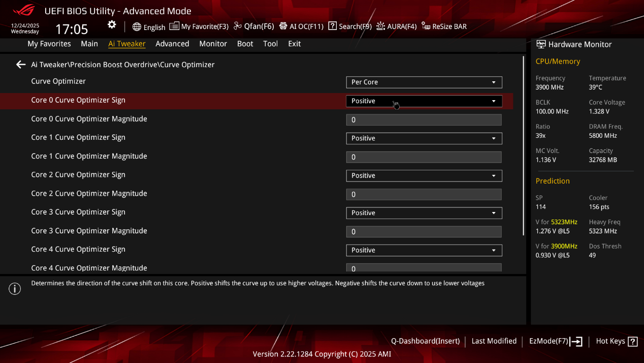Open Core 2 Curve Optimizer Sign dropdown
This screenshot has width=644, height=363.
point(424,175)
